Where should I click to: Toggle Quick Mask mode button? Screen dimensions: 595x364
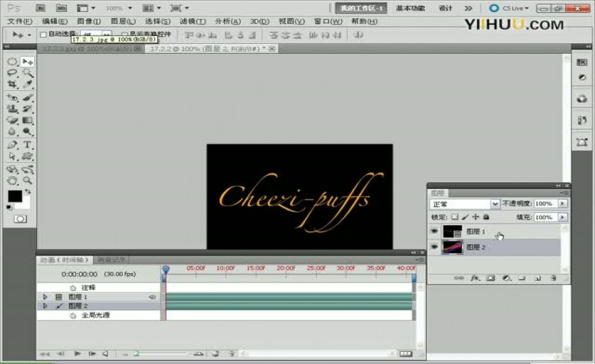coord(20,219)
